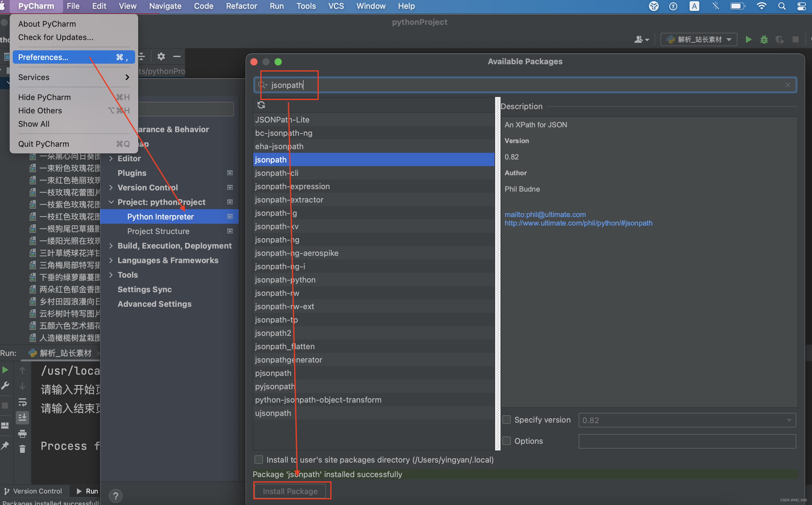
Task: Enable the Specify version checkbox
Action: (x=507, y=420)
